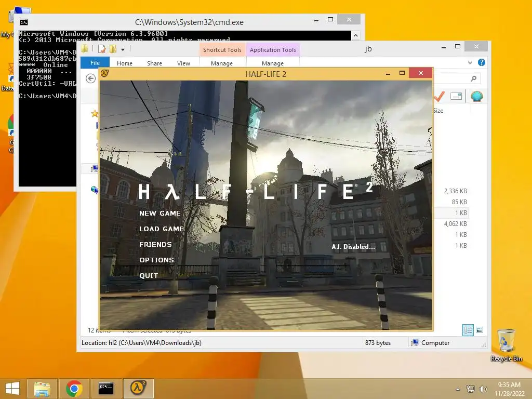Viewport: 532px width, 399px height.
Task: Open the FRIENDS menu entry
Action: tap(155, 245)
